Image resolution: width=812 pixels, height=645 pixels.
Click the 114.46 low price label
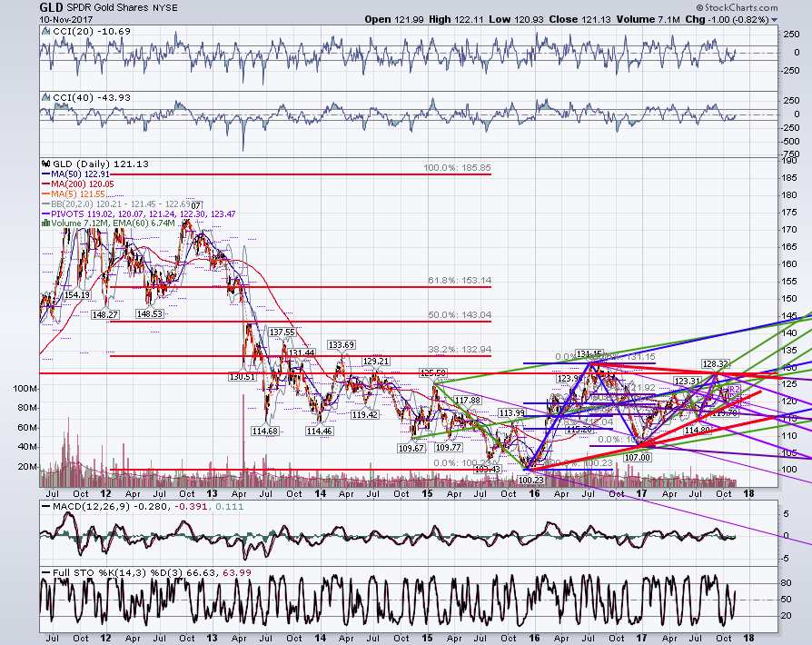coord(319,431)
